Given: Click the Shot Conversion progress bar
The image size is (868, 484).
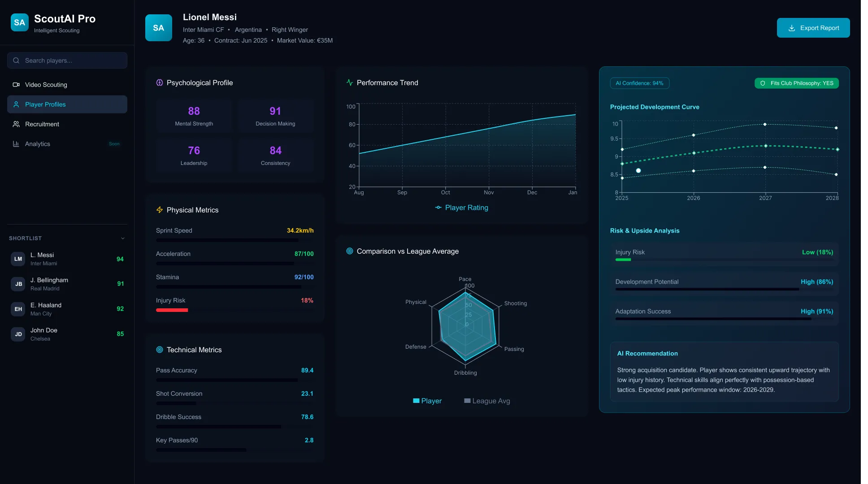Looking at the screenshot, I should point(235,403).
